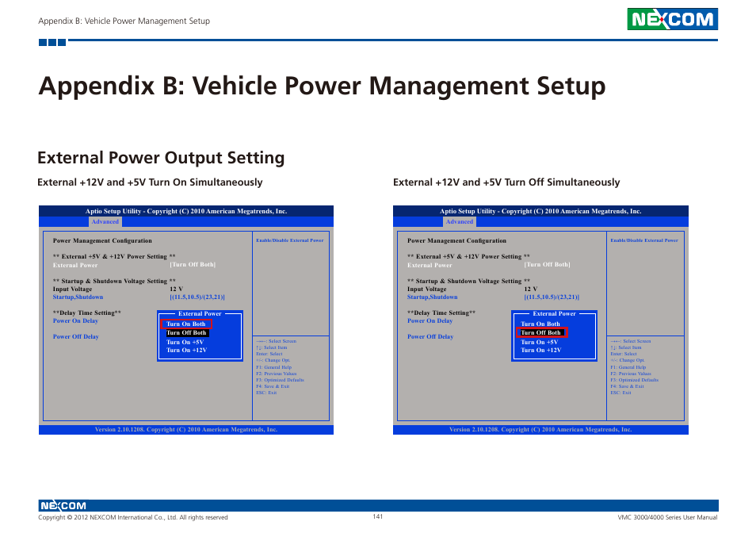Click the Turn On Simultaneously subheading
The height and width of the screenshot is (533, 756).
pos(150,182)
